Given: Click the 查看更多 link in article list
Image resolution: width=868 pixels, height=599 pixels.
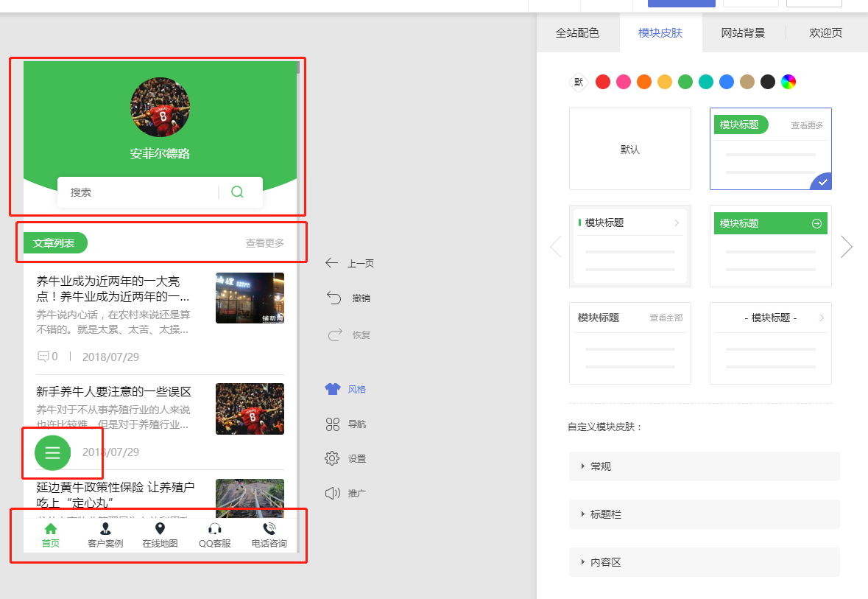Looking at the screenshot, I should pos(264,242).
